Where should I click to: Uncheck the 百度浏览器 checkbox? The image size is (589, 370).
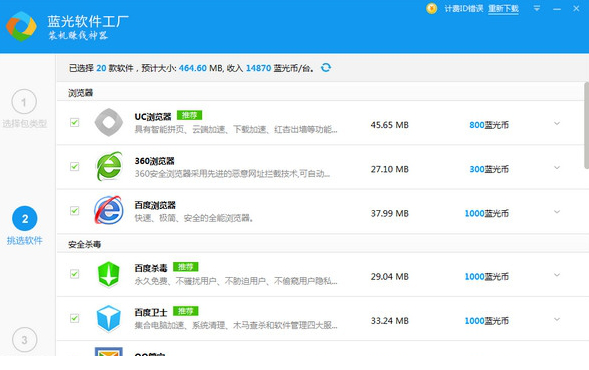click(x=74, y=211)
